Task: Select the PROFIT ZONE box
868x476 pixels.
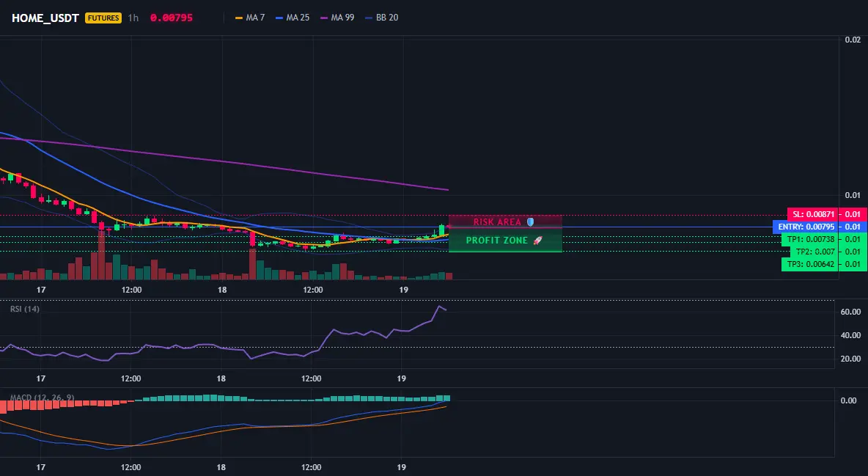Action: tap(505, 240)
